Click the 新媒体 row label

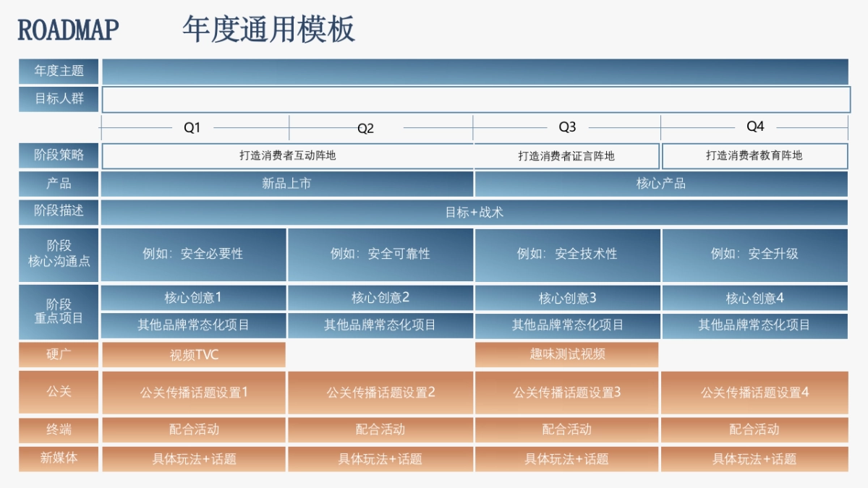(59, 458)
